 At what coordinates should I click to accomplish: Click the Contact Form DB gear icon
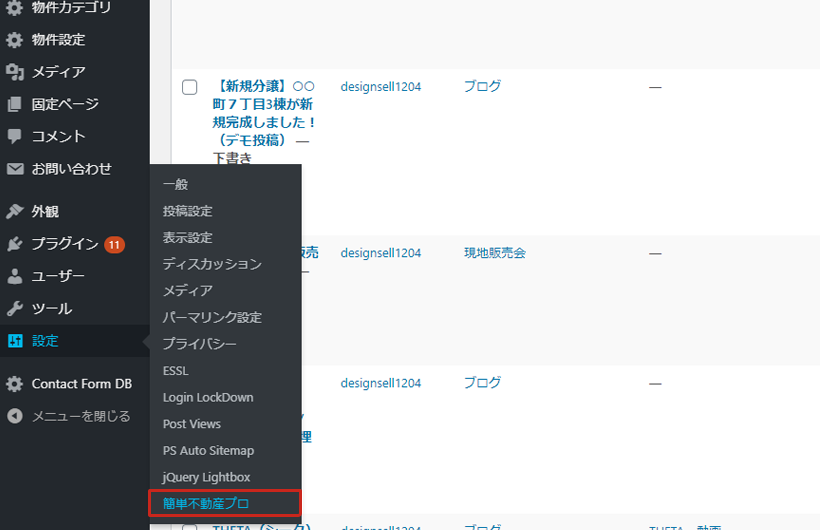click(x=15, y=384)
